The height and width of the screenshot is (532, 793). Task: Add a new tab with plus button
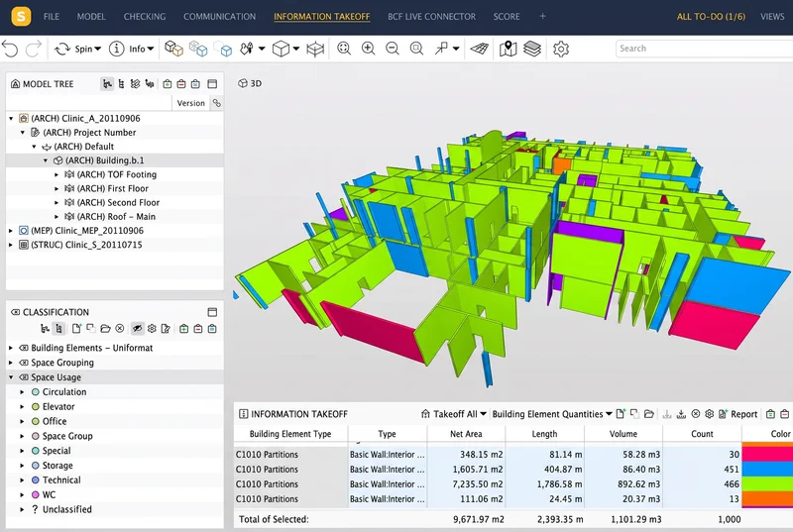[542, 16]
